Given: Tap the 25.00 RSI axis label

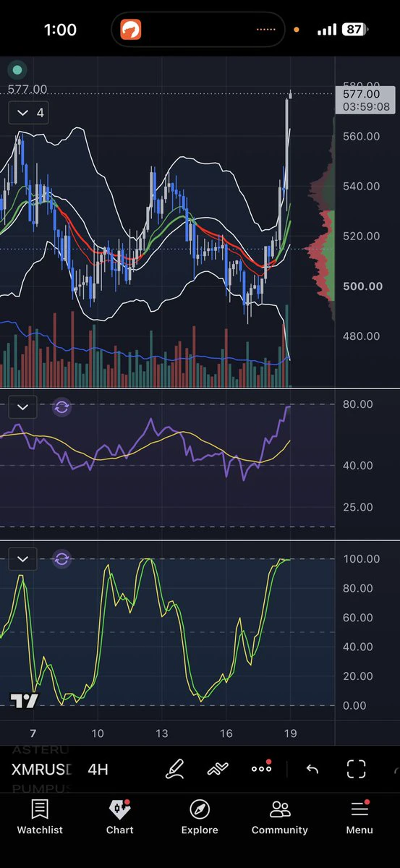Looking at the screenshot, I should [x=358, y=506].
